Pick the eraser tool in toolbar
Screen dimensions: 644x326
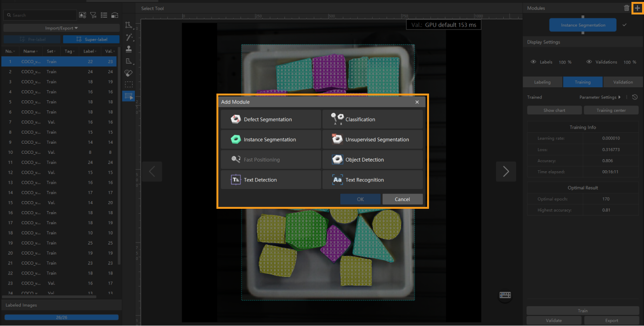coord(128,73)
